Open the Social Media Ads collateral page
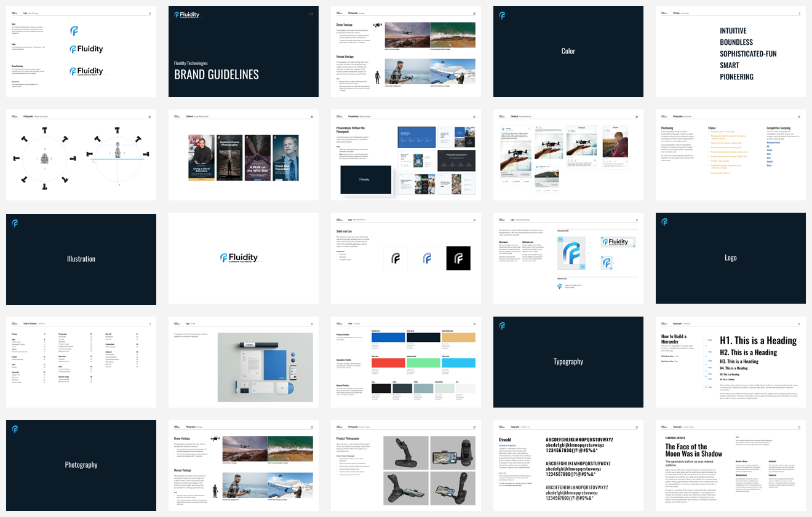Image resolution: width=812 pixels, height=517 pixels. click(x=568, y=155)
